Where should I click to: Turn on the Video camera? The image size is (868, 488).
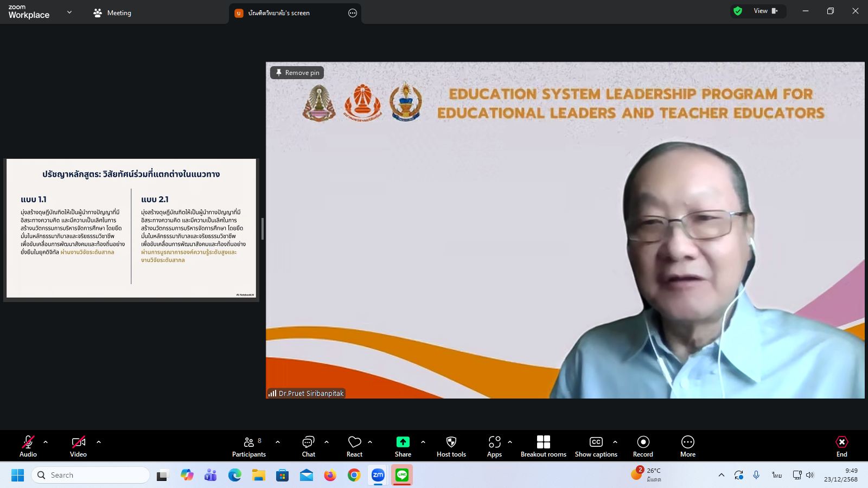(x=78, y=446)
